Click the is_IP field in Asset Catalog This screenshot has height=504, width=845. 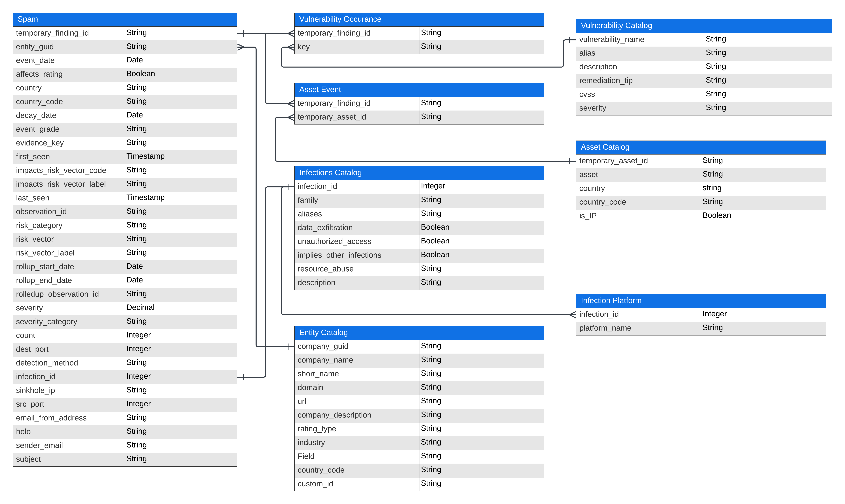tap(588, 216)
